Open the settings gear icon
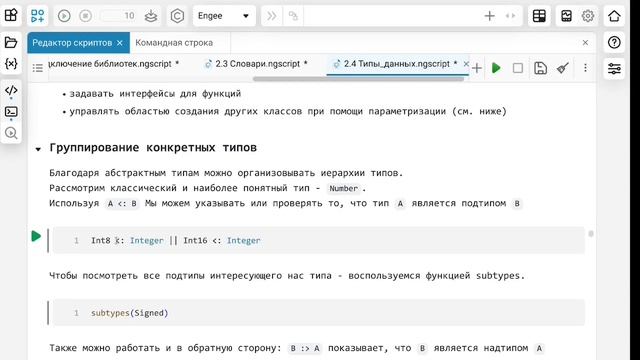 coord(588,16)
